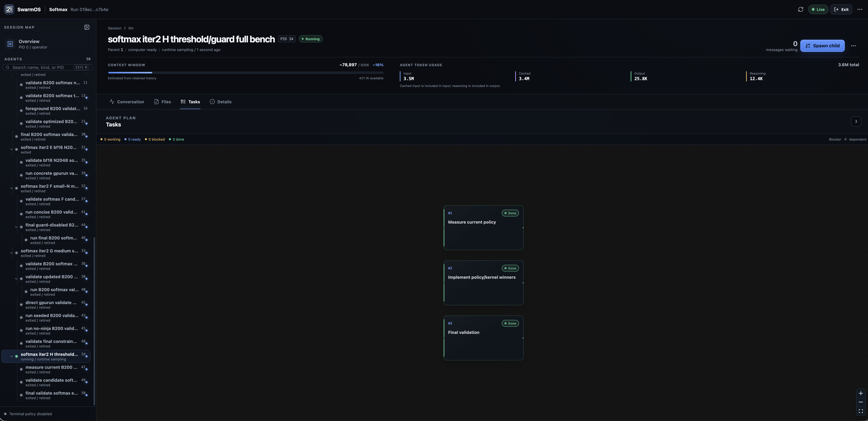The width and height of the screenshot is (868, 421).
Task: Click the sidebar vertical scrollbar
Action: (94, 321)
